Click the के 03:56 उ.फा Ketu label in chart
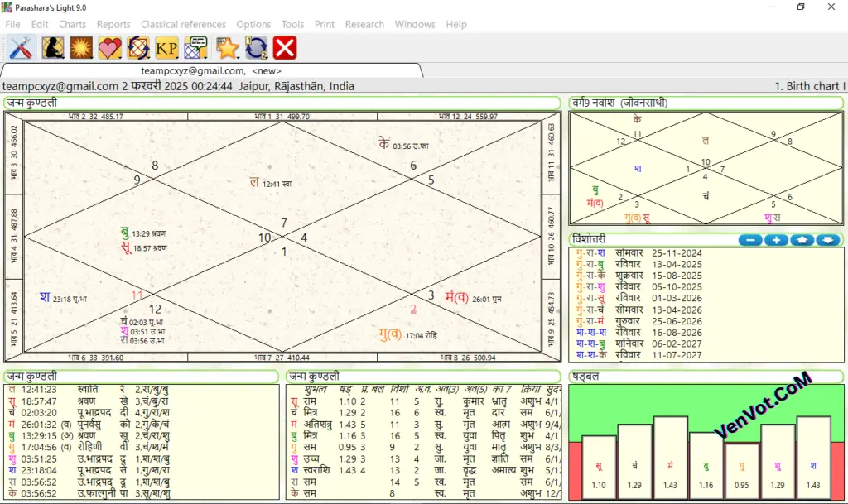Image resolution: width=848 pixels, height=504 pixels. click(x=403, y=144)
